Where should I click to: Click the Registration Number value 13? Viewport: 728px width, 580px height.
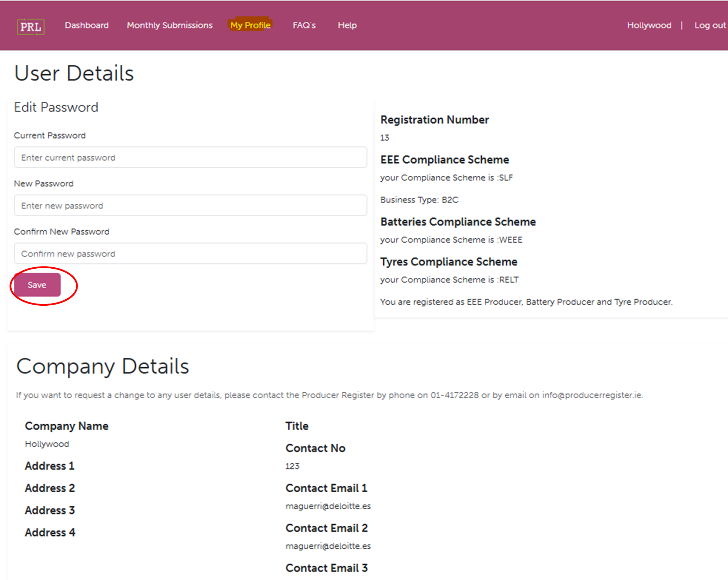click(x=384, y=138)
